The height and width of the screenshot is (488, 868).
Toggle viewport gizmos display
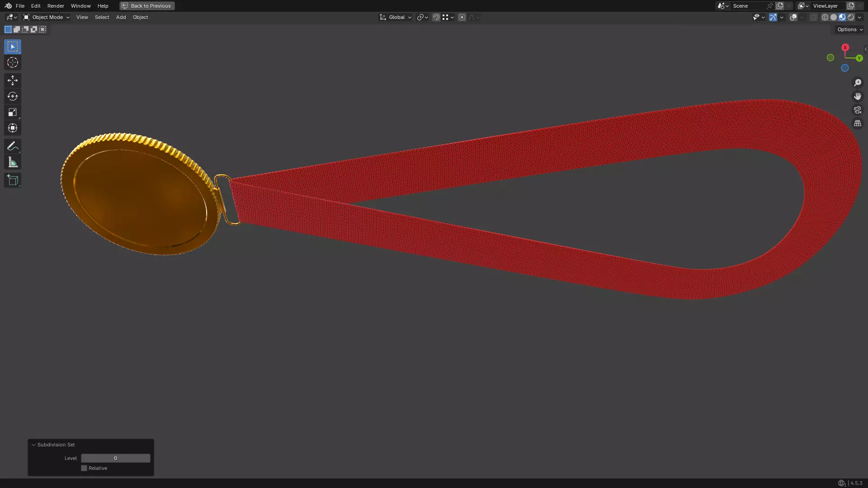773,17
